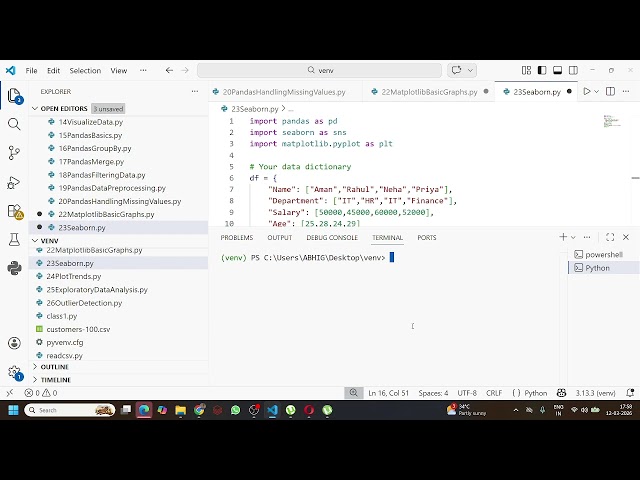Open the new terminal launch profile dropdown
Screen dimensions: 640x480
point(573,237)
